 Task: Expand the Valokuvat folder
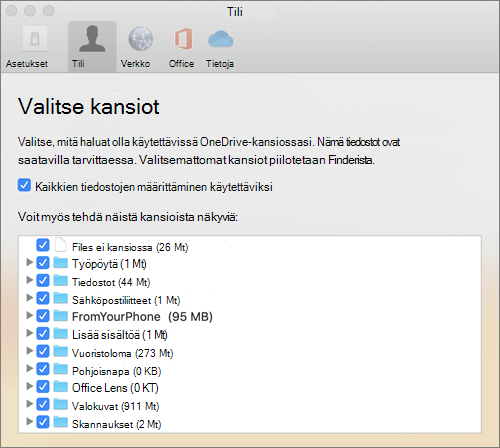tap(30, 404)
